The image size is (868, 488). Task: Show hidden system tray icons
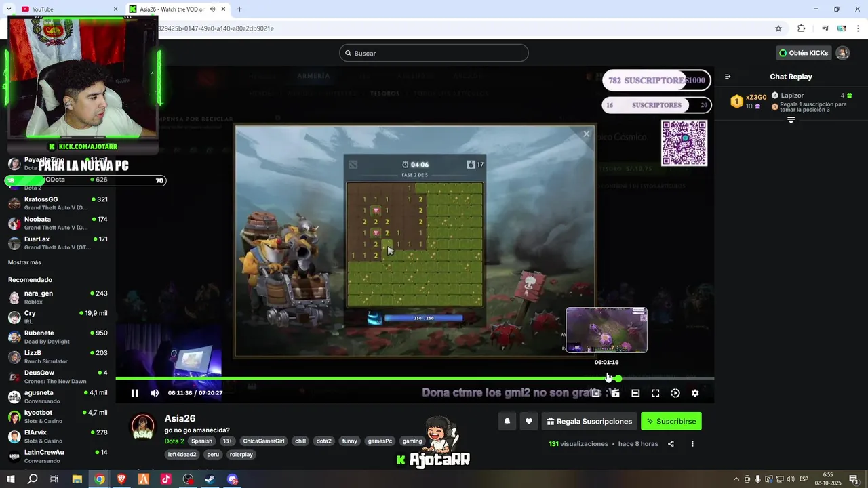pyautogui.click(x=736, y=479)
